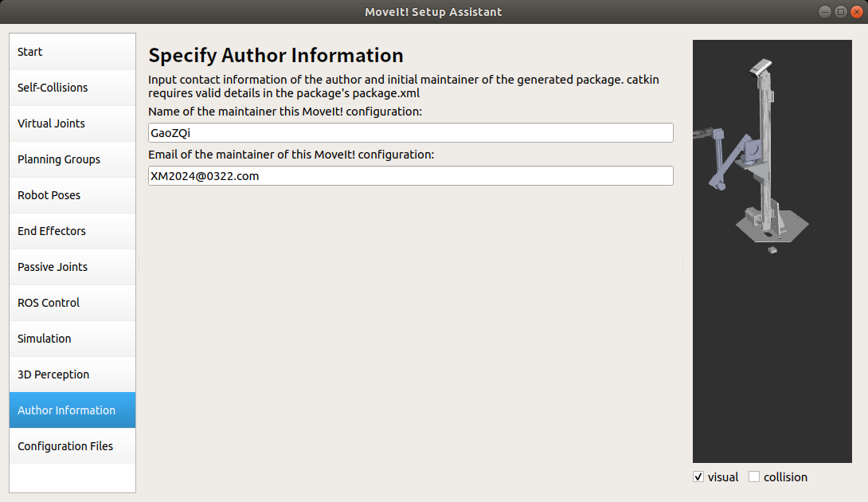The height and width of the screenshot is (502, 868).
Task: Switch to Robot Poses page
Action: (72, 195)
